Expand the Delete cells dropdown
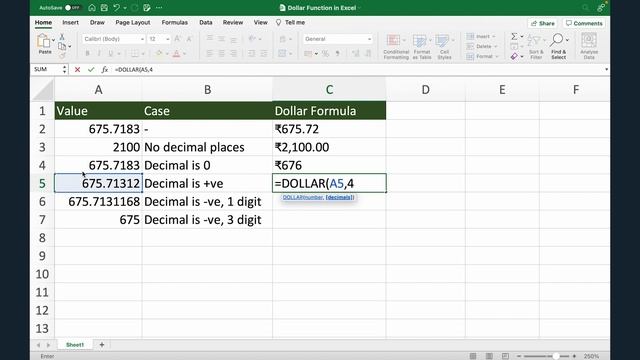Image resolution: width=640 pixels, height=360 pixels. coord(496,47)
